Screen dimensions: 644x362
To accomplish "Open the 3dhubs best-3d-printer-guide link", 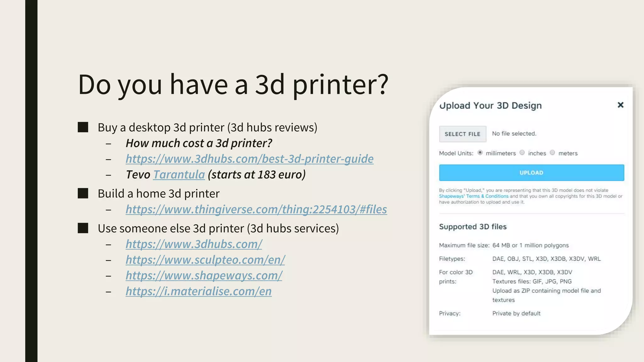I will click(x=250, y=159).
